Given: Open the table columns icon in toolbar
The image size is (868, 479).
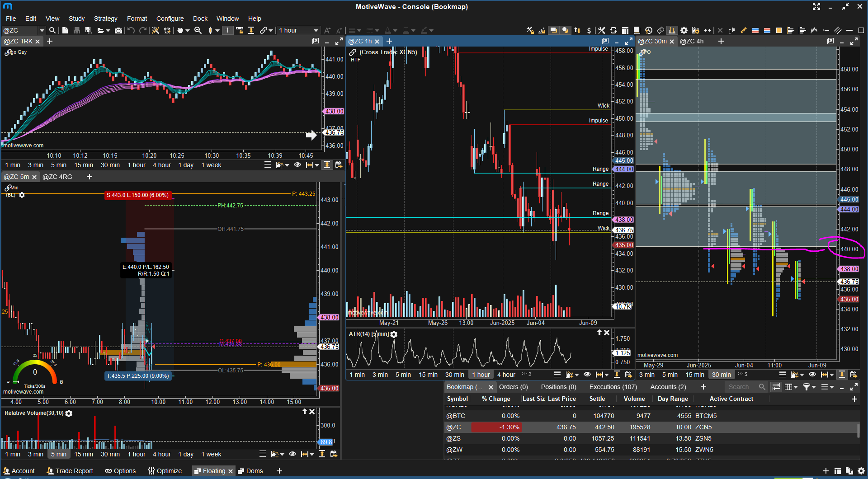Looking at the screenshot, I should point(625,30).
